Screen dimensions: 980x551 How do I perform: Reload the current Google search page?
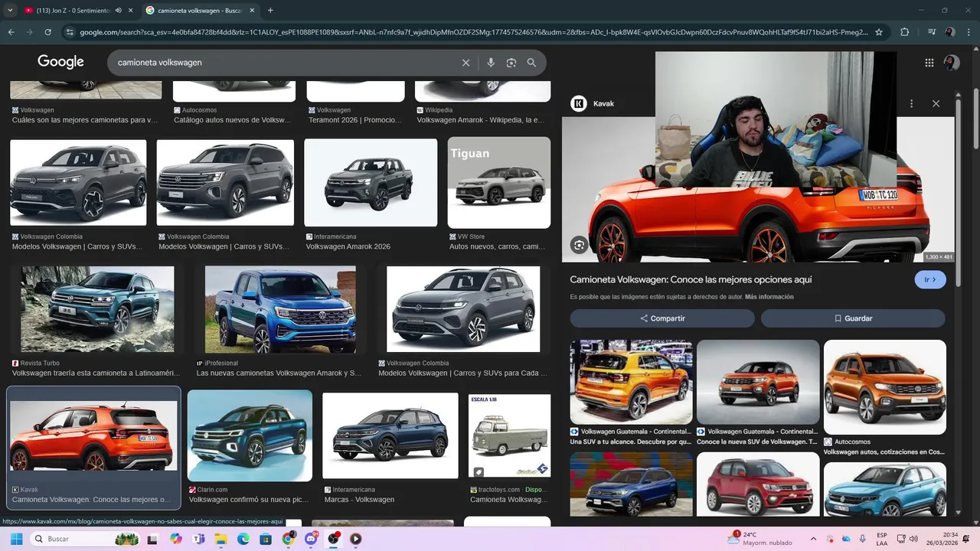coord(47,32)
